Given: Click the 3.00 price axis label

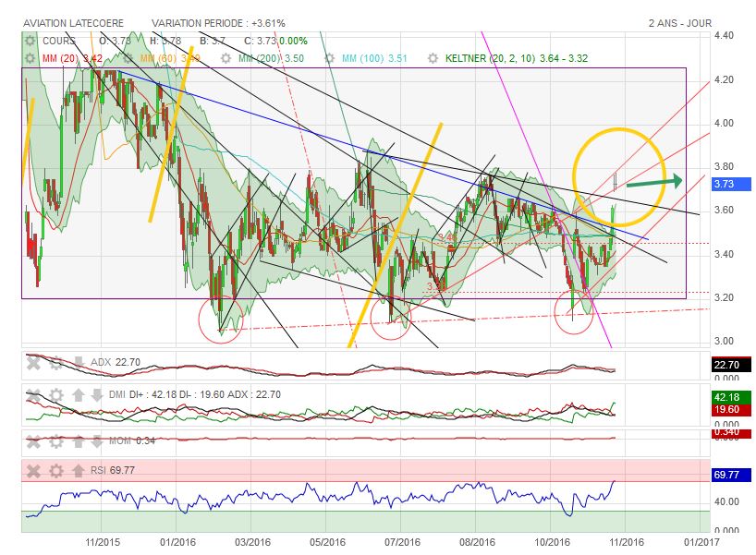Looking at the screenshot, I should (x=725, y=341).
